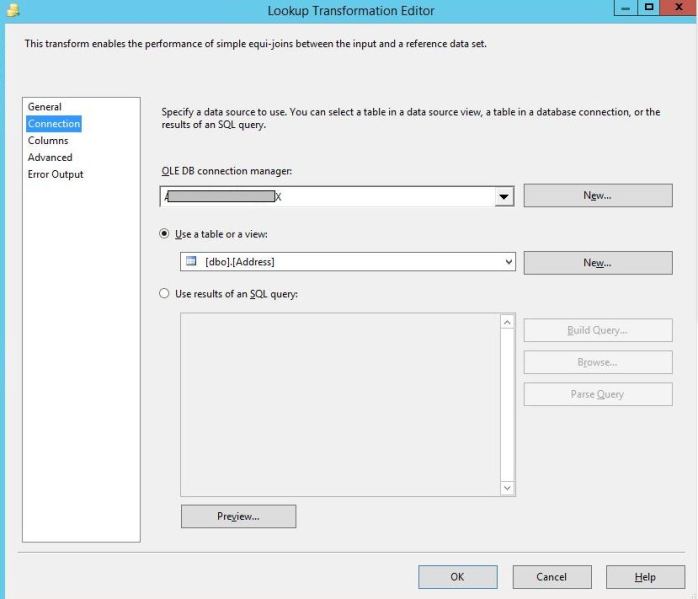
Task: Click the 'OLE DB connection manager:' label
Action: [227, 171]
